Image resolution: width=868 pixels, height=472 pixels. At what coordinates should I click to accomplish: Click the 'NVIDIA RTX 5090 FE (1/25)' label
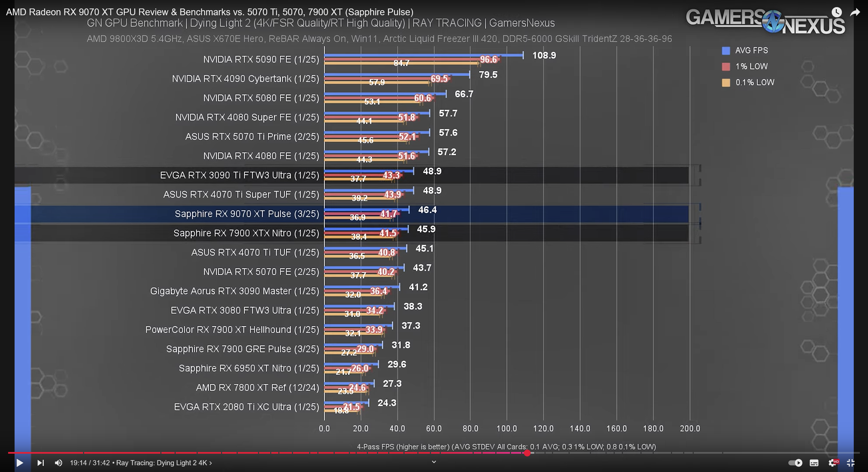(x=261, y=59)
